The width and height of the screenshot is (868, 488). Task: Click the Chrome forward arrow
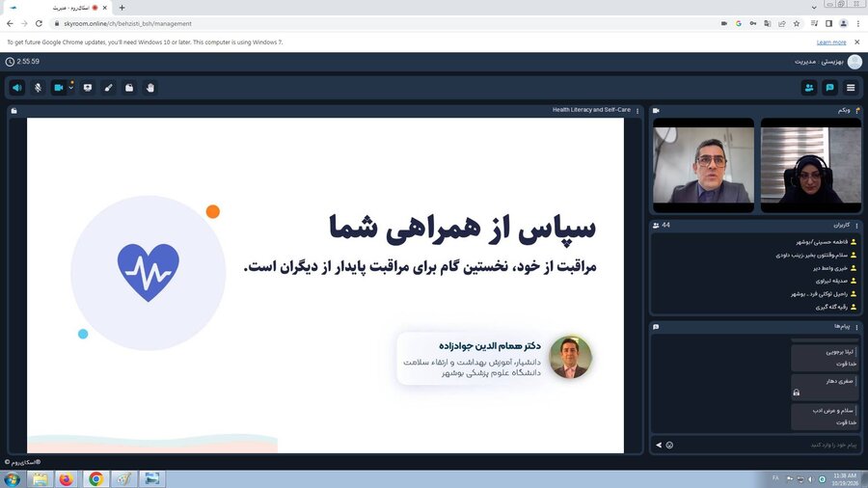(x=24, y=24)
